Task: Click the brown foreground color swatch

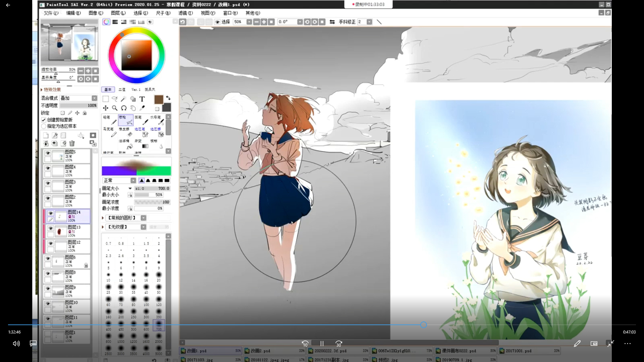Action: (x=159, y=99)
